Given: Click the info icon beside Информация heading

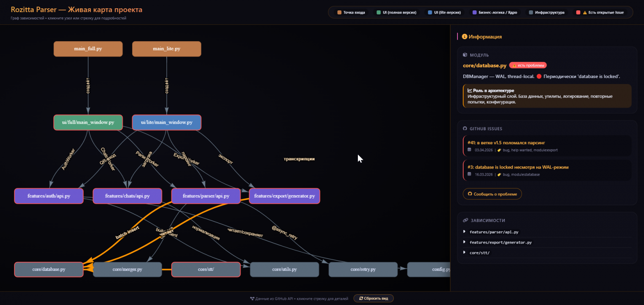Looking at the screenshot, I should (464, 37).
